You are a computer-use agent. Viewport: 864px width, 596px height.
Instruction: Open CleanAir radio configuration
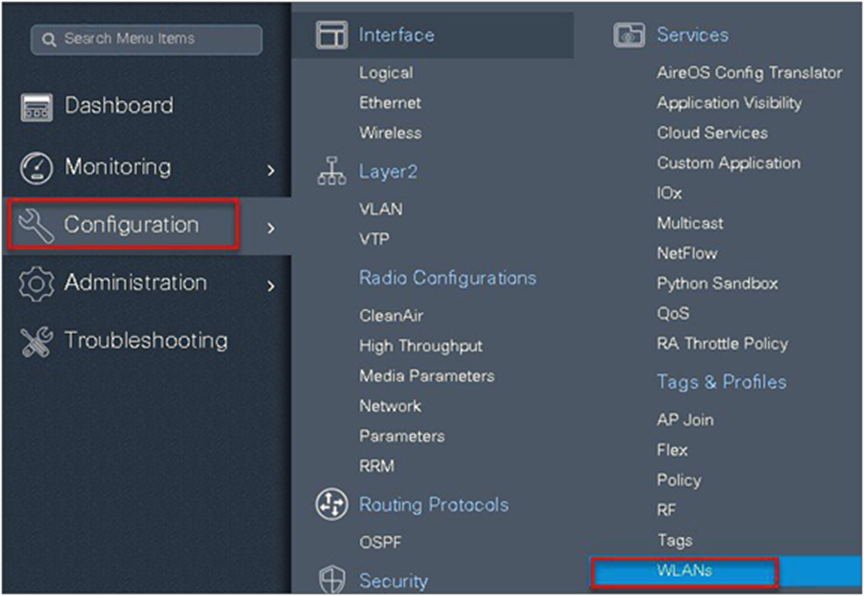(391, 316)
